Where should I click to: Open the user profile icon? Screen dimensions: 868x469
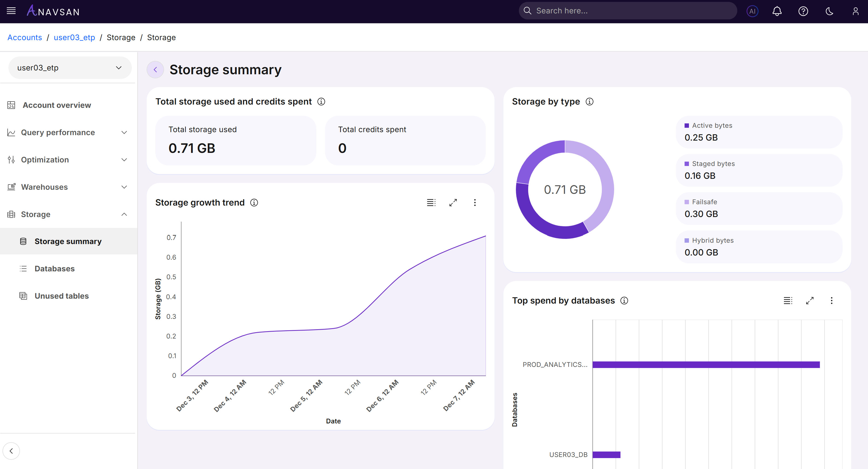pos(855,11)
